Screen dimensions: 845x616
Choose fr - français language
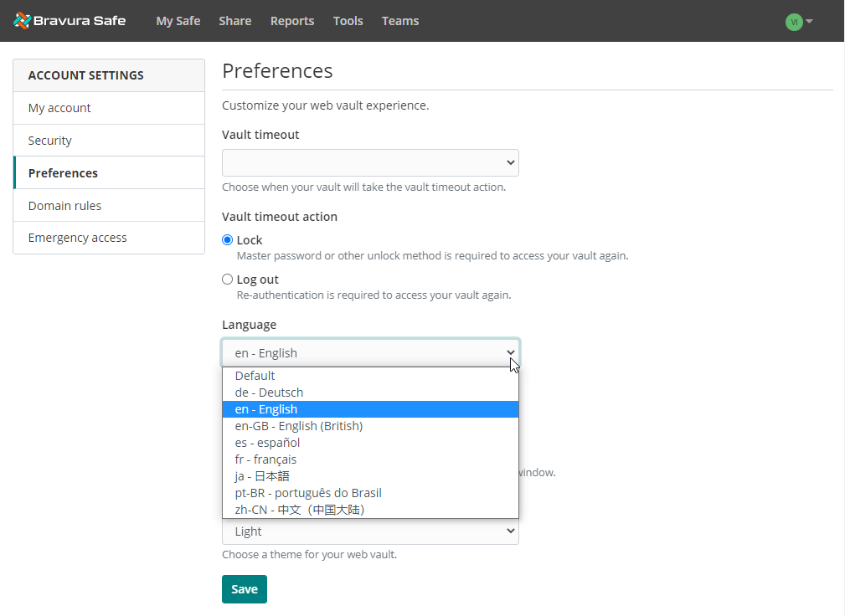click(265, 459)
